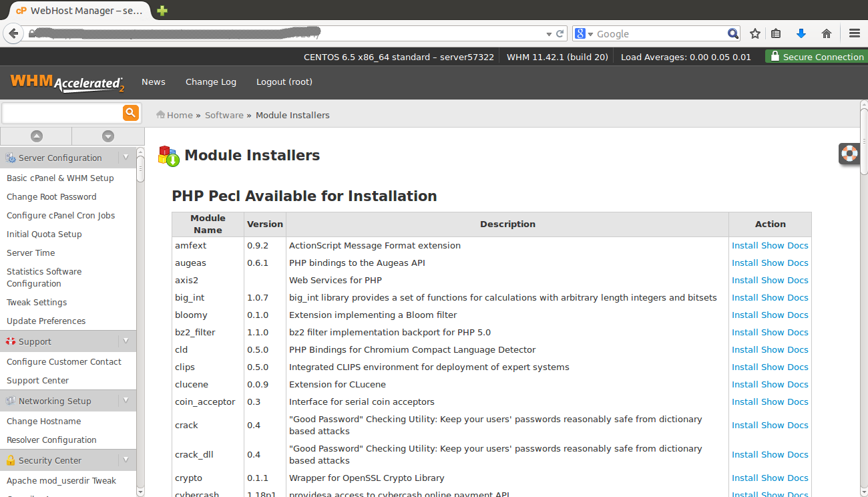
Task: Click the Software breadcrumb link
Action: tap(224, 115)
